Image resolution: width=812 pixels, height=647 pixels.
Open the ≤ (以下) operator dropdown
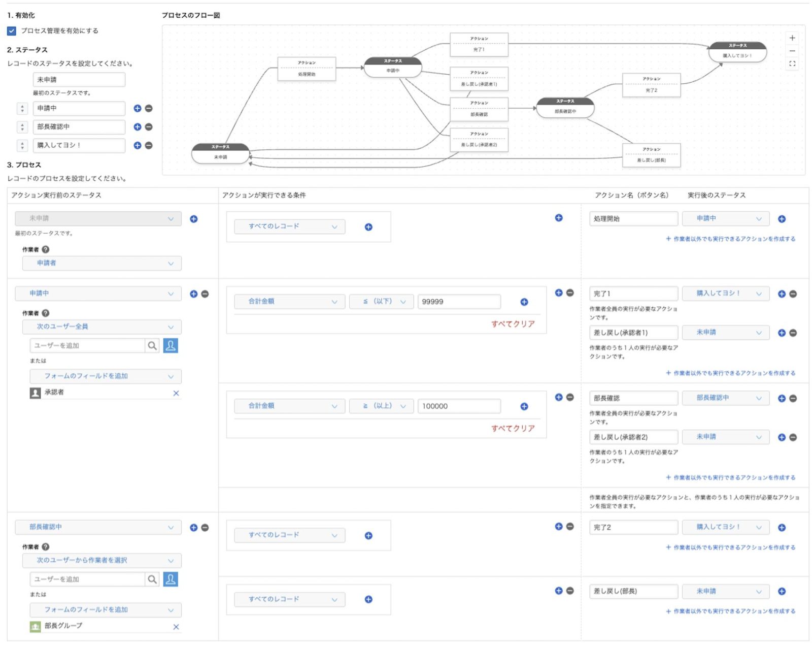point(381,302)
